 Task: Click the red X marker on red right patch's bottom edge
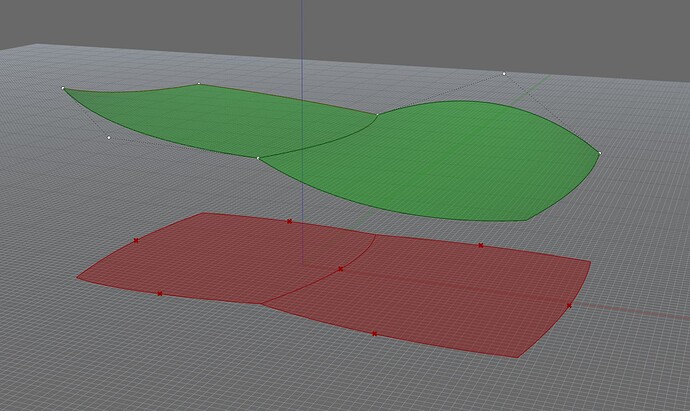click(x=374, y=334)
